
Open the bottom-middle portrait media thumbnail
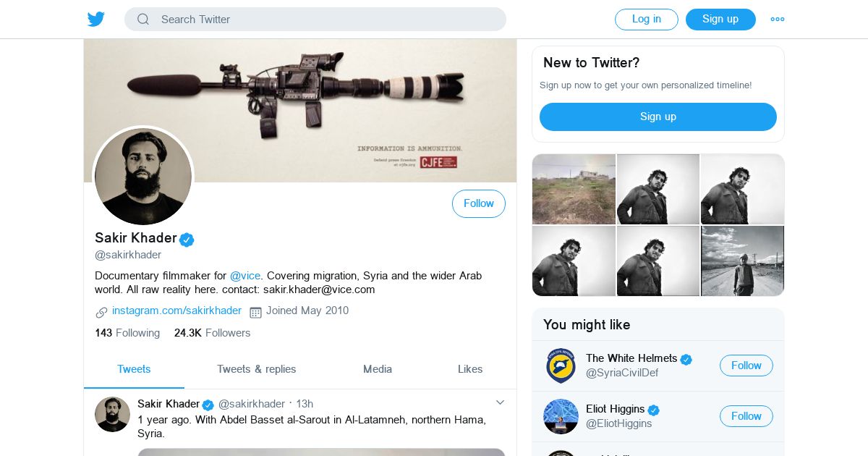tap(658, 261)
